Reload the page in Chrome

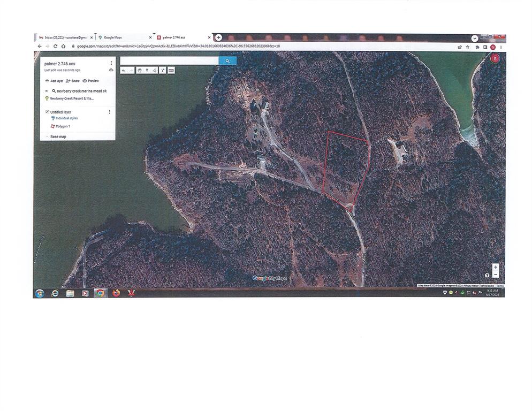(x=55, y=47)
